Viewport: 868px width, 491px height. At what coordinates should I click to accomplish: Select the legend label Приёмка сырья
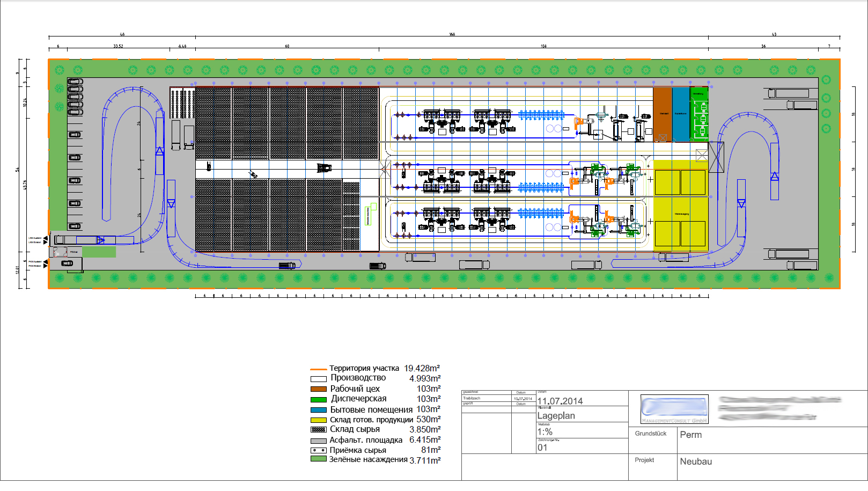point(358,450)
